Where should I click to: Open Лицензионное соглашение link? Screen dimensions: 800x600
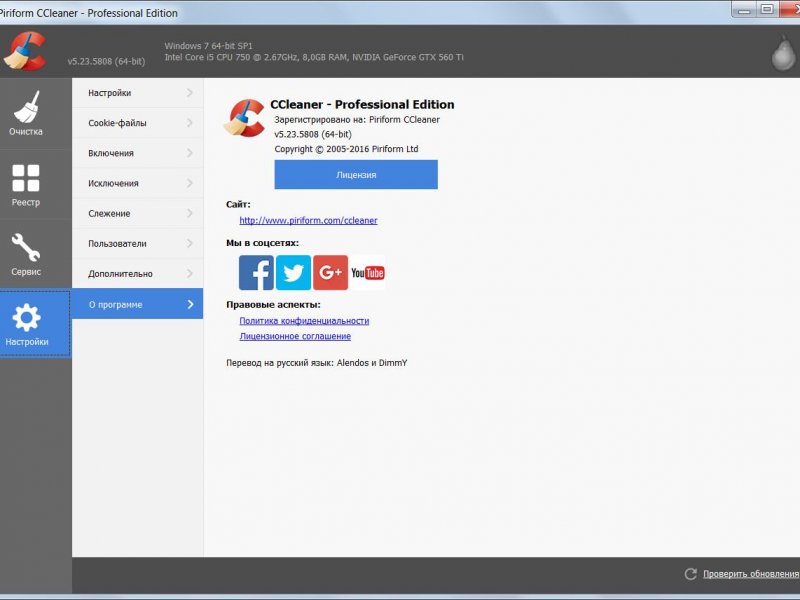(295, 336)
